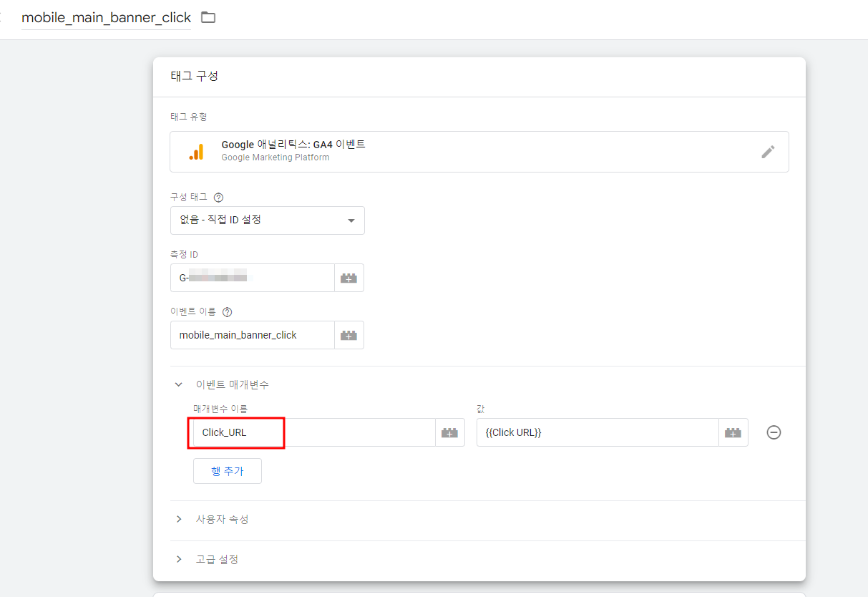This screenshot has width=868, height=597.
Task: Open the 구성 태그 dropdown
Action: click(x=267, y=220)
